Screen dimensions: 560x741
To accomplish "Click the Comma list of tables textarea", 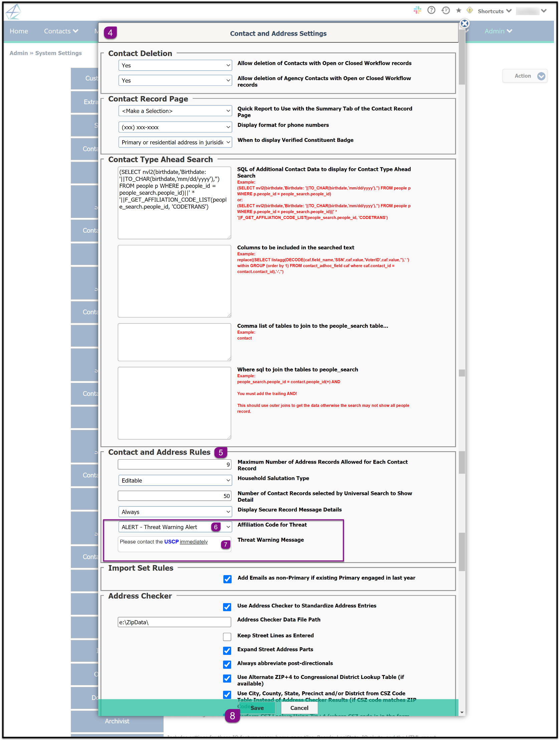I will pos(174,342).
